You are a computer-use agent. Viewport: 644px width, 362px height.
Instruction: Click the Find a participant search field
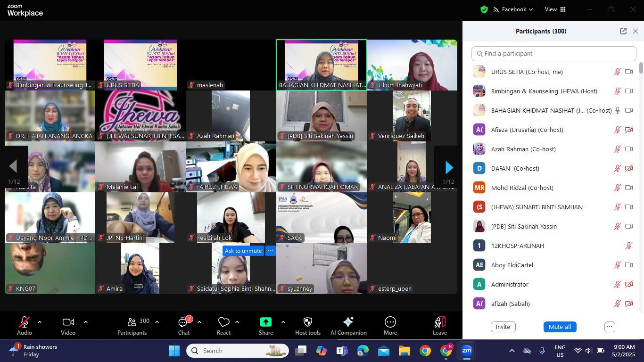(553, 54)
